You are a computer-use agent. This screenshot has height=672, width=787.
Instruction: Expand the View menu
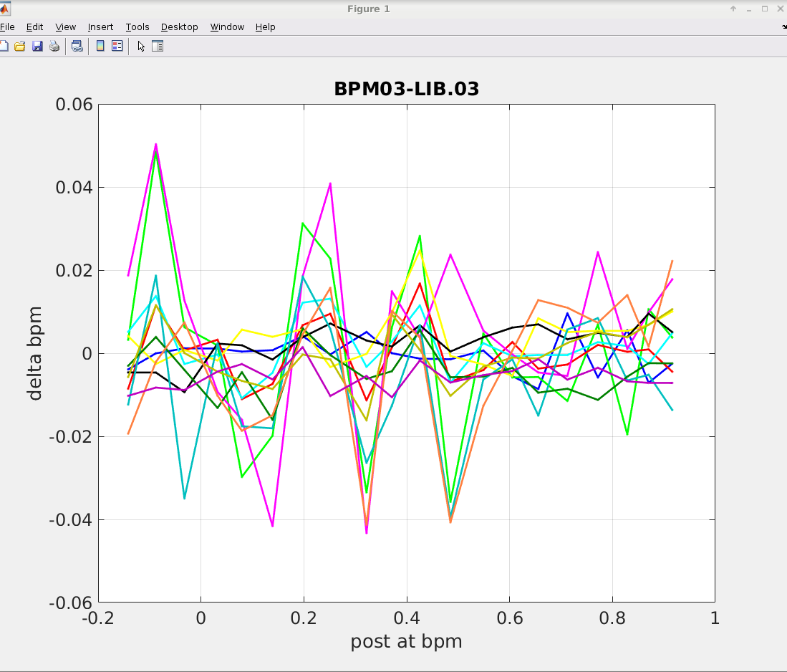point(65,27)
